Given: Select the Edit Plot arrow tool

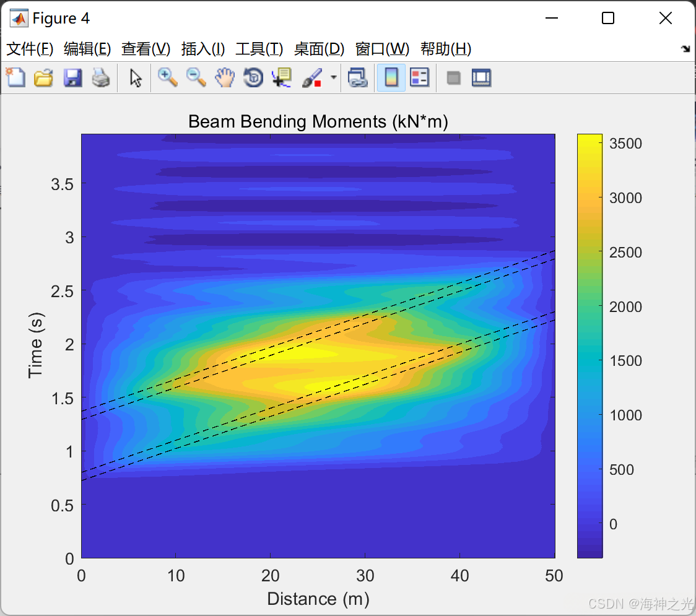Looking at the screenshot, I should (x=136, y=77).
